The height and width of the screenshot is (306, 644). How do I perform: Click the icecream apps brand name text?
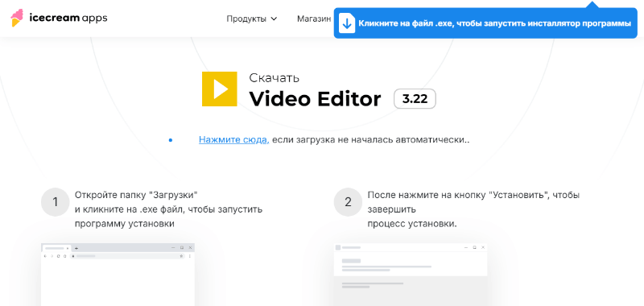point(68,18)
